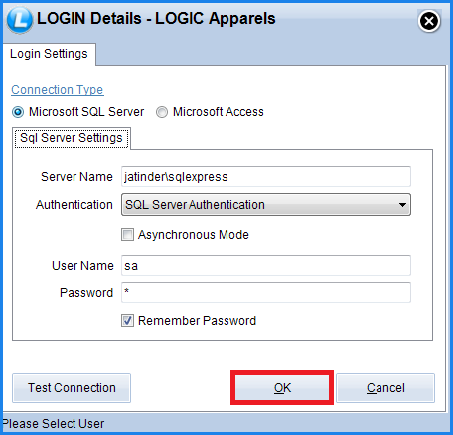Click into the Server Name field
Viewport: 453px width, 435px height.
click(x=266, y=177)
